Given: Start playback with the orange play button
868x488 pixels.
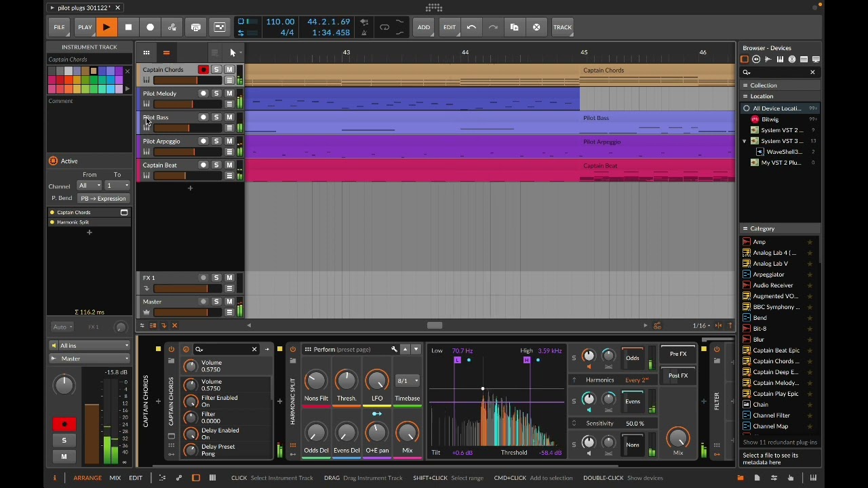Looking at the screenshot, I should coord(106,27).
